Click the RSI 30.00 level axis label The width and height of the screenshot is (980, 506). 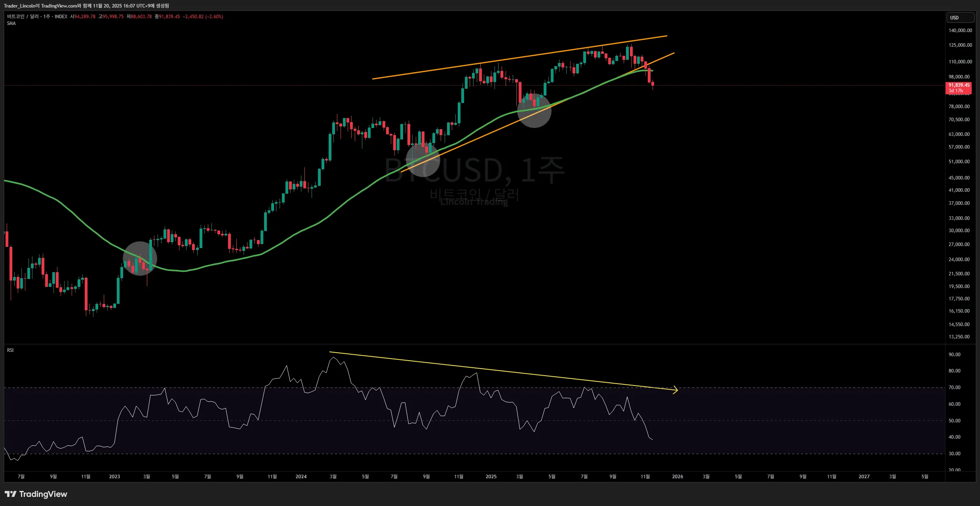(954, 454)
